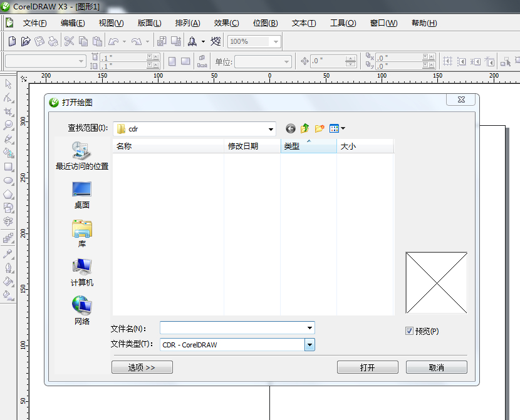The width and height of the screenshot is (520, 420).
Task: Click the Cut scissors toolbar icon
Action: (69, 41)
